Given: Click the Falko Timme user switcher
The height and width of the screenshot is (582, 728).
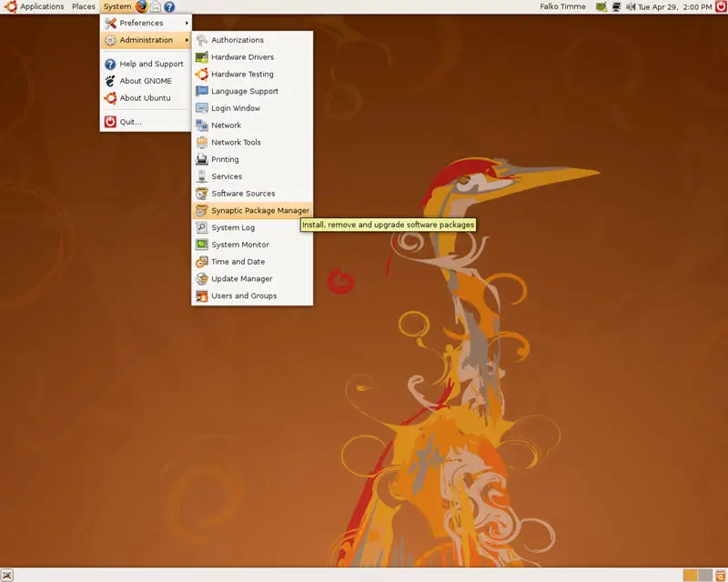Looking at the screenshot, I should (x=562, y=6).
